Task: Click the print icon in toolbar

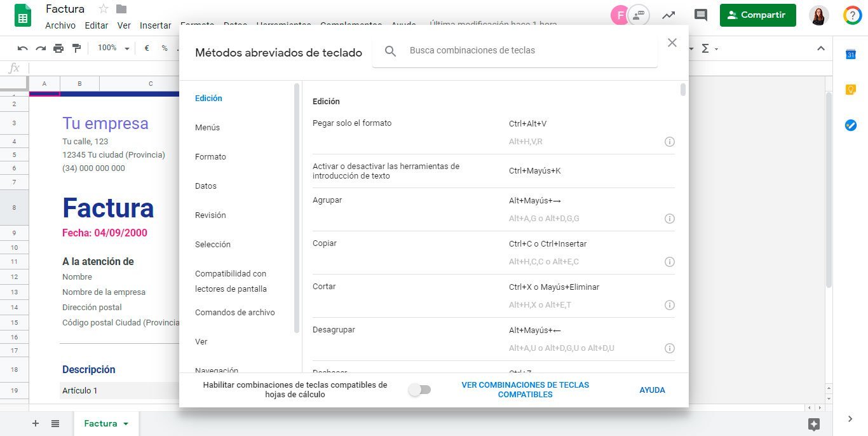Action: pos(58,48)
